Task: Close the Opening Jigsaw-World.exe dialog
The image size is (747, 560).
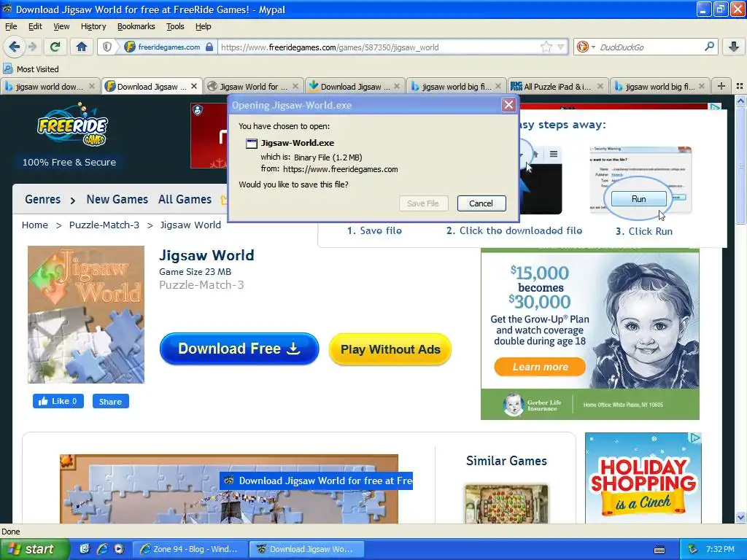Action: pos(508,105)
